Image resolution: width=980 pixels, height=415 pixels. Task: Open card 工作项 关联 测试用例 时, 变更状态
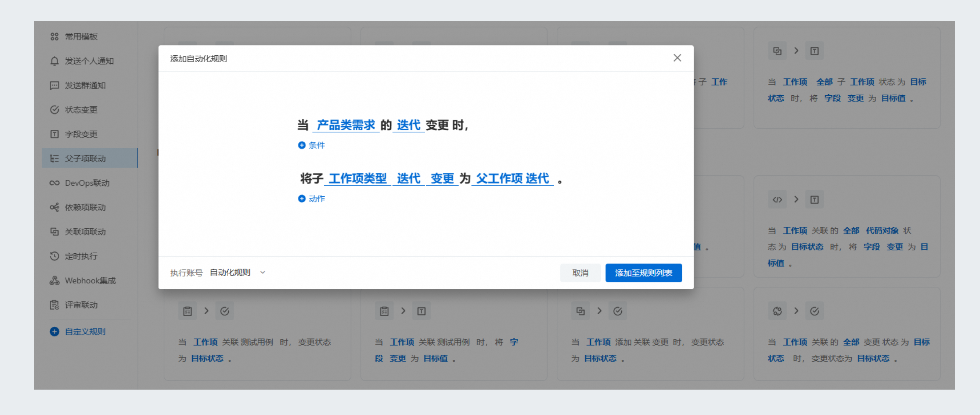click(257, 333)
